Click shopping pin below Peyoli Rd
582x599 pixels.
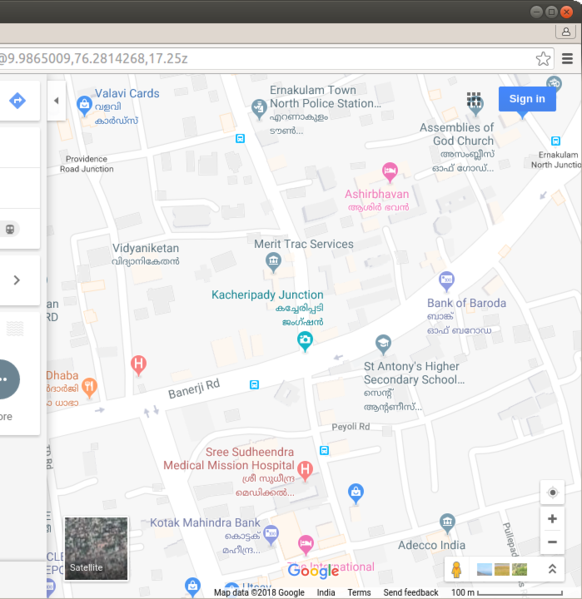[x=355, y=493]
